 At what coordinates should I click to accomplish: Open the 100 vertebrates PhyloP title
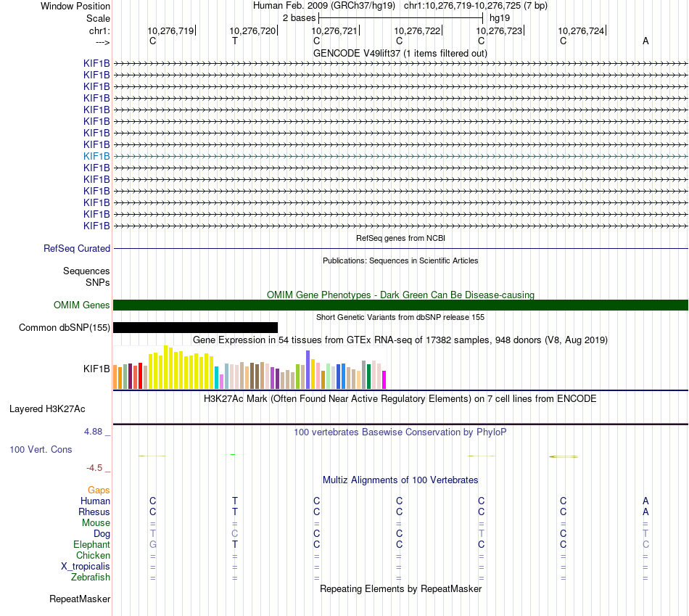click(x=400, y=432)
